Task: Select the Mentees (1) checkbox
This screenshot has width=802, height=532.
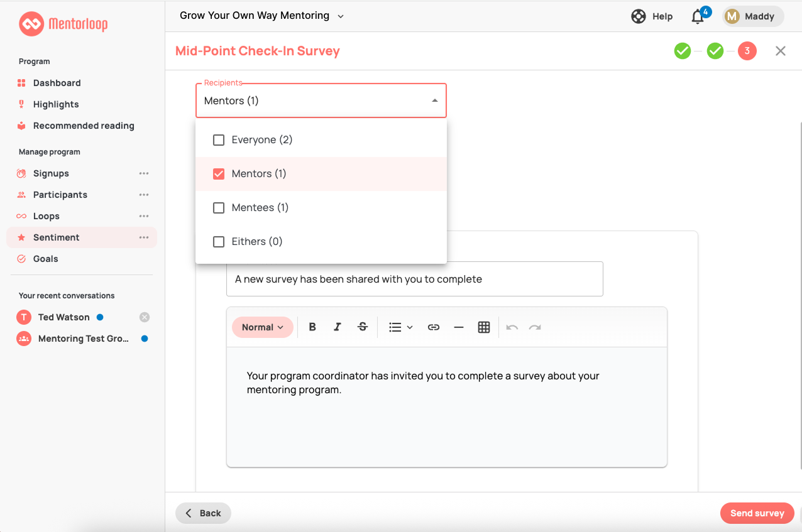Action: [219, 208]
